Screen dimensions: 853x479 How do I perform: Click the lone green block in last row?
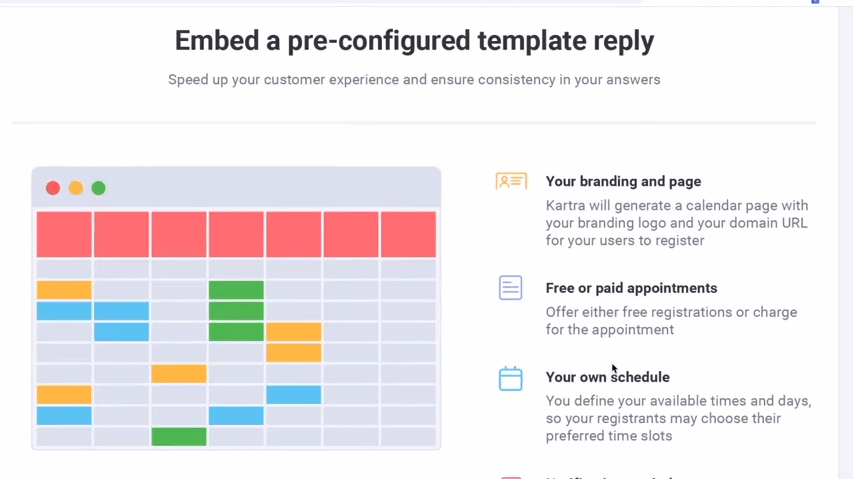click(179, 437)
